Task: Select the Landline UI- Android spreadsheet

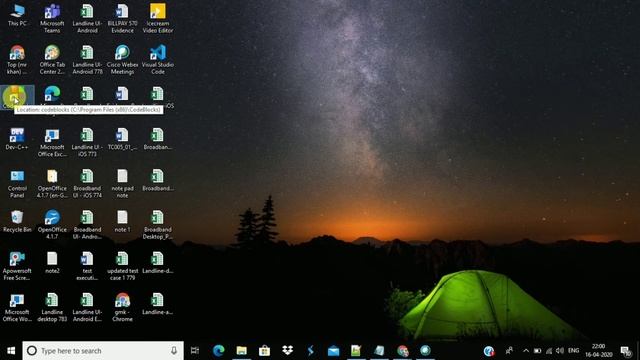Action: pyautogui.click(x=87, y=18)
